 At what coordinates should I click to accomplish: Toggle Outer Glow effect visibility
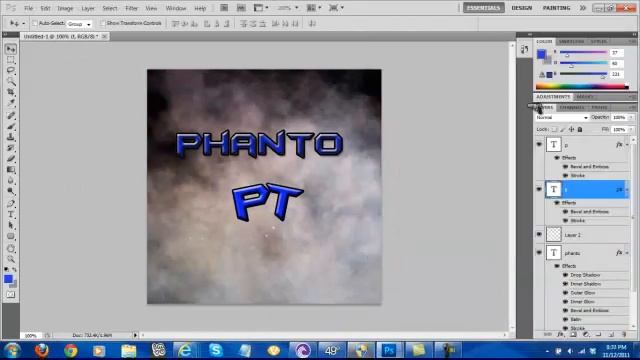(565, 293)
